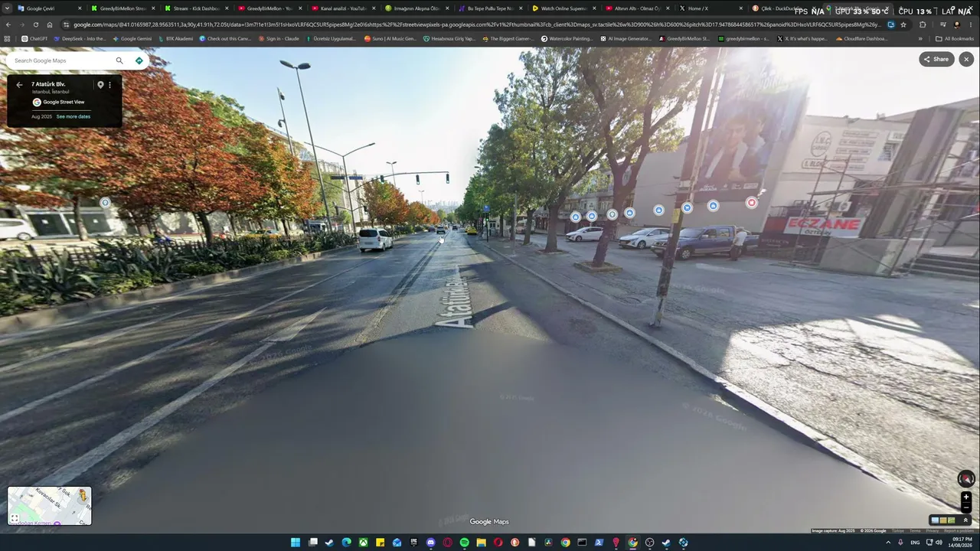Zoom out with the minus button
This screenshot has width=980, height=551.
(966, 507)
